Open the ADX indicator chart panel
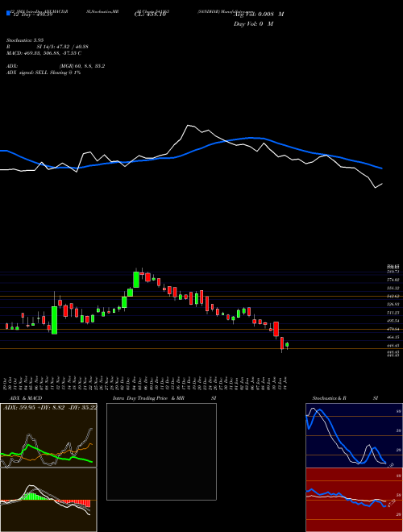Screen dimensions: 403x532 [48, 435]
